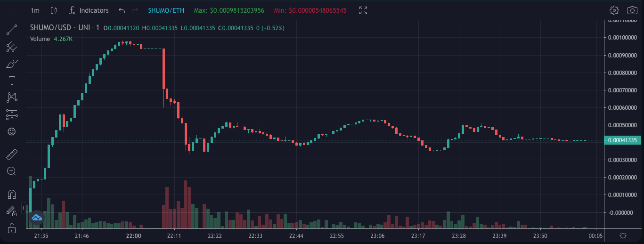
Task: Toggle magnet mode for drawings
Action: click(x=12, y=194)
